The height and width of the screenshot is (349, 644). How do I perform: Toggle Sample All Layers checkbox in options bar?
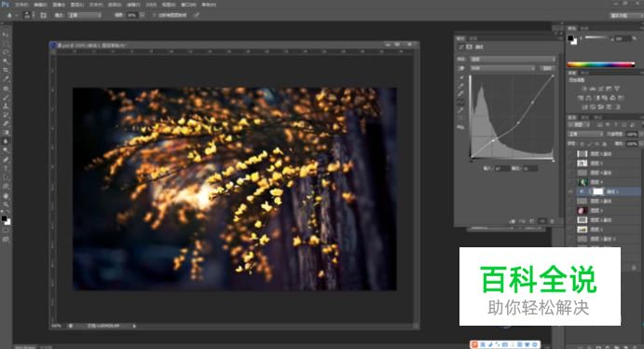155,15
